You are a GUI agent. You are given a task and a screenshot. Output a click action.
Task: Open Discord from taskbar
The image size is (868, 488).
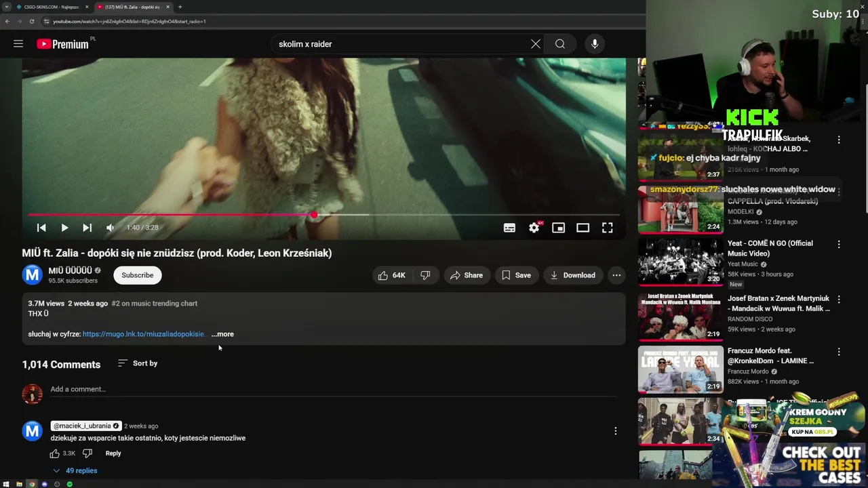(44, 484)
